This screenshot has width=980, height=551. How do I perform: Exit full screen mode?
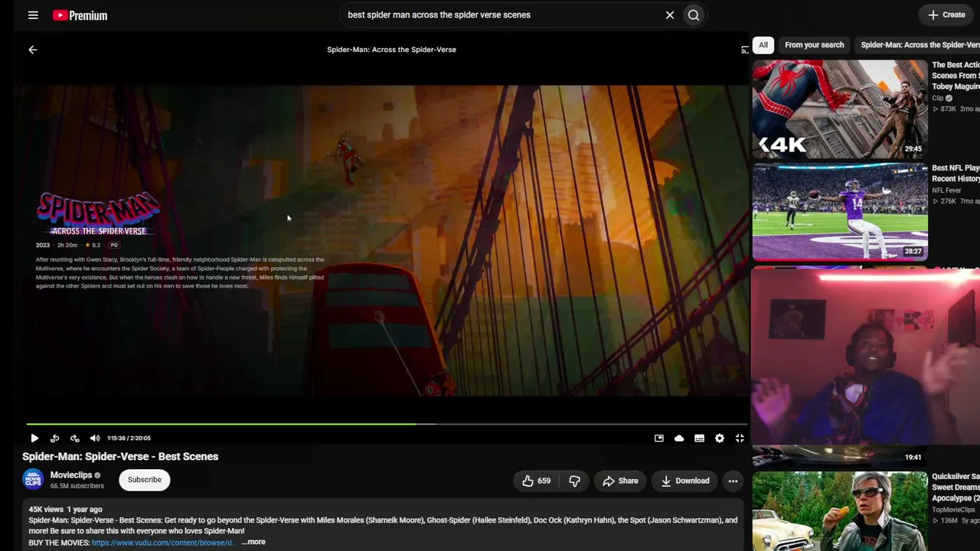click(x=740, y=439)
